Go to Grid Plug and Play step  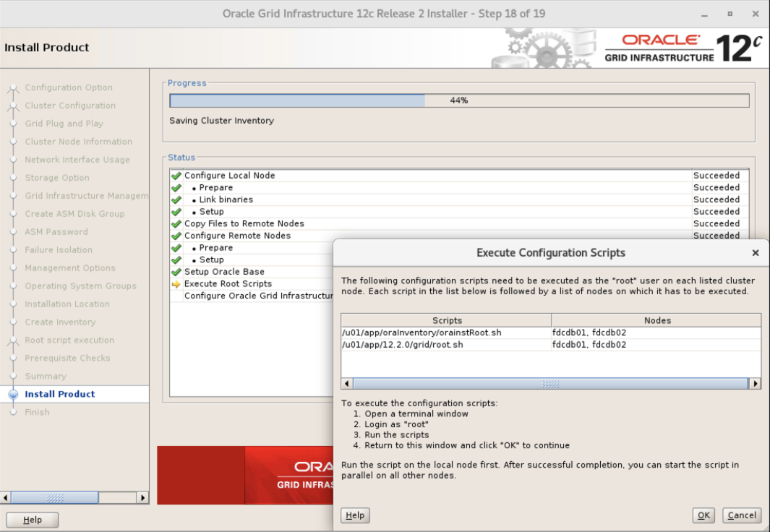pyautogui.click(x=64, y=124)
